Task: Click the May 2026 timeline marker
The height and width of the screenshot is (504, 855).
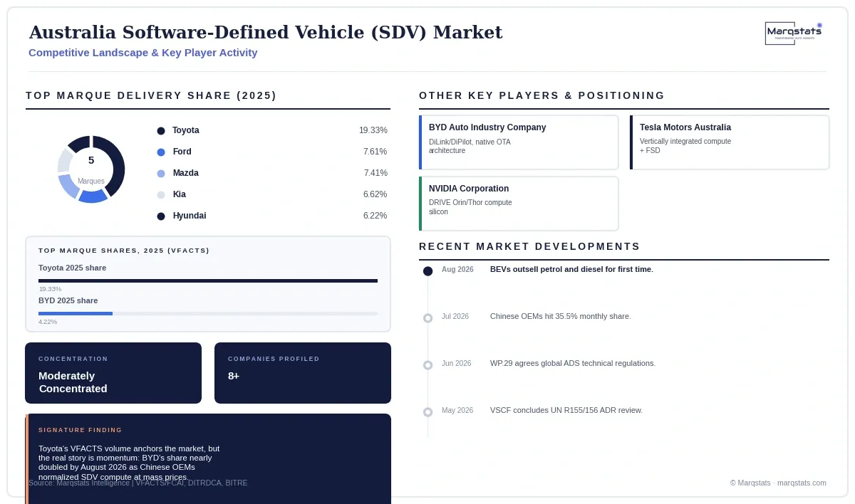Action: pos(427,412)
